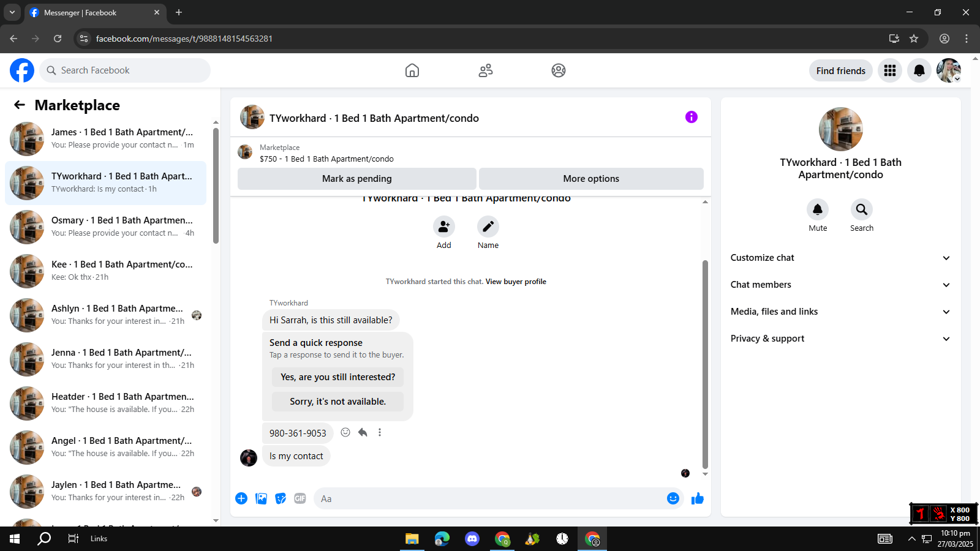Choose a GIF
Screen dimensions: 980x551
(x=300, y=498)
